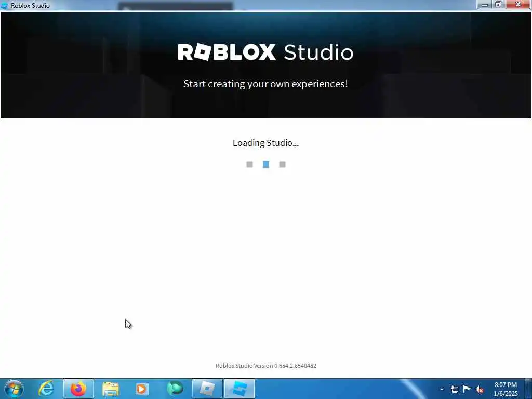The height and width of the screenshot is (399, 532).
Task: Minimize the Roblox Studio window
Action: (x=485, y=4)
